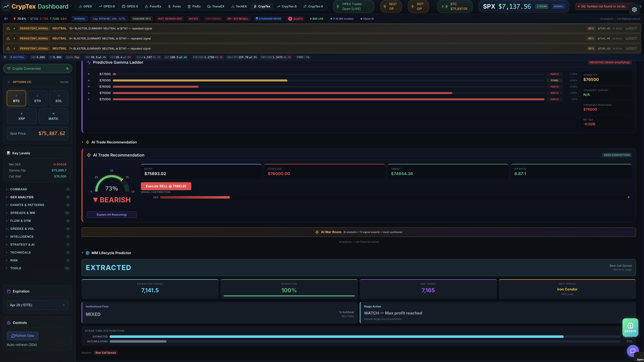Image resolution: width=644 pixels, height=362 pixels.
Task: Click warning icon on 9× BLASTER_SUMMARY alert
Action: pos(8,38)
